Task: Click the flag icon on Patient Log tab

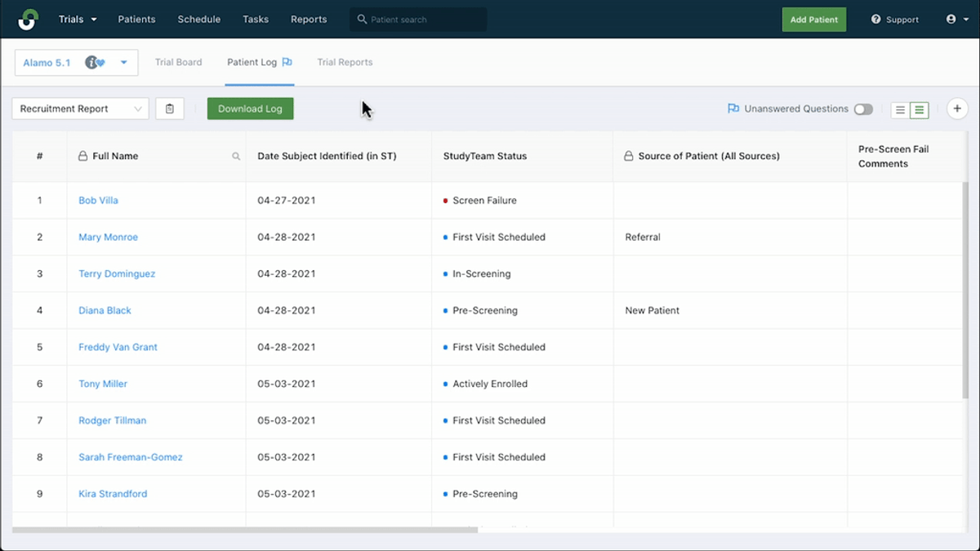Action: pos(287,62)
